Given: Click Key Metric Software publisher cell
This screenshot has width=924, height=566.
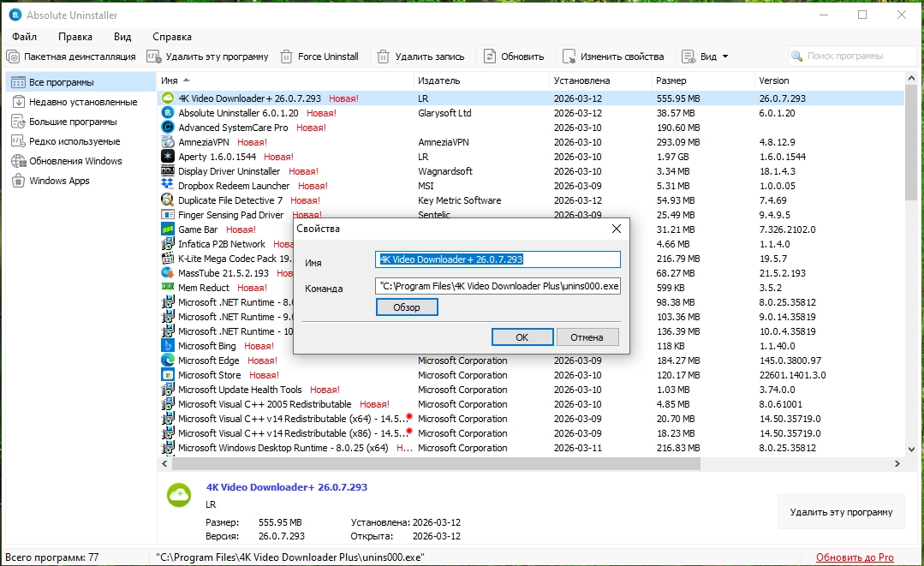Looking at the screenshot, I should [x=459, y=200].
